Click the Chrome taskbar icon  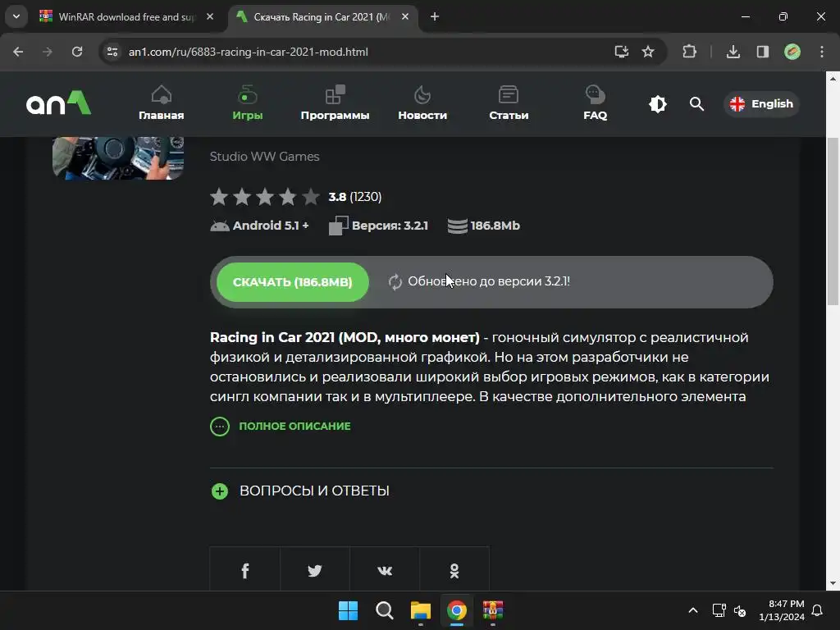pos(457,610)
